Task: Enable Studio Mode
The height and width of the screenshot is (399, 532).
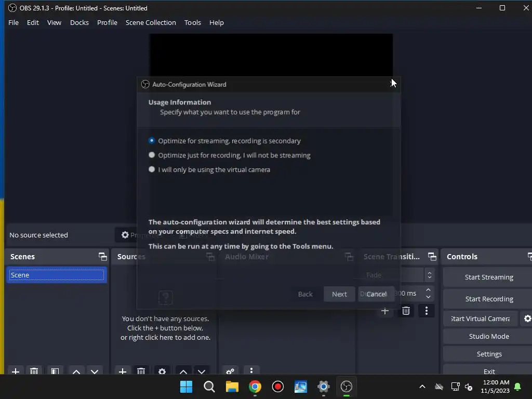Action: click(x=488, y=336)
